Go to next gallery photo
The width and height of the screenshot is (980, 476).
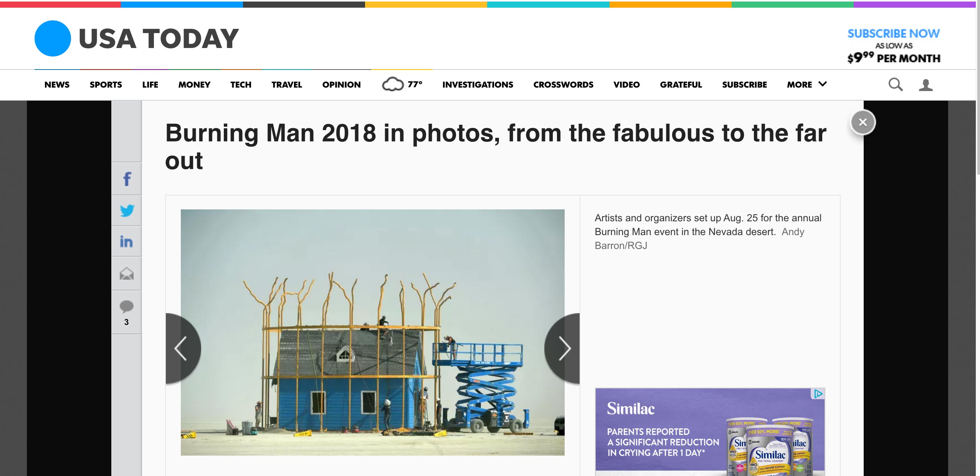pyautogui.click(x=564, y=348)
